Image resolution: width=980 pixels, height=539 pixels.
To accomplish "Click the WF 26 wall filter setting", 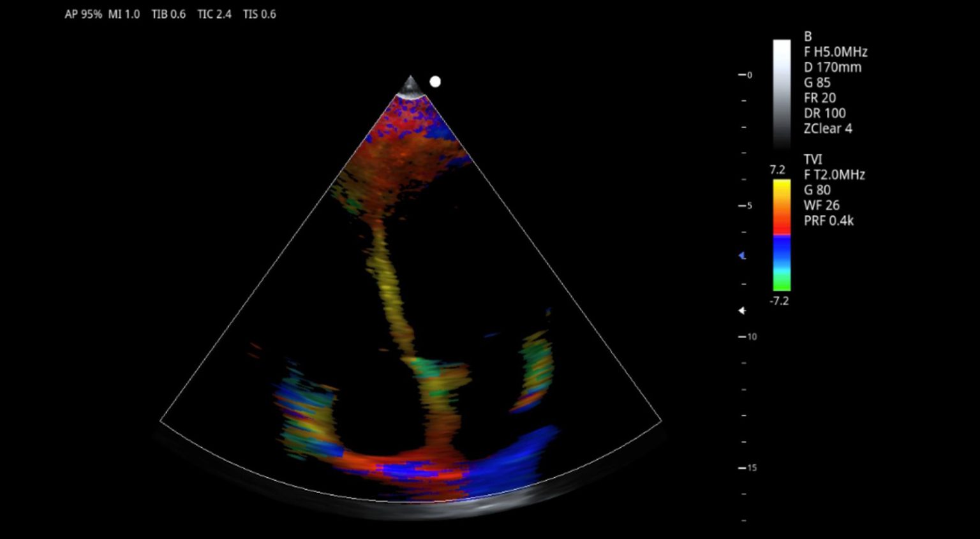I will coord(821,205).
